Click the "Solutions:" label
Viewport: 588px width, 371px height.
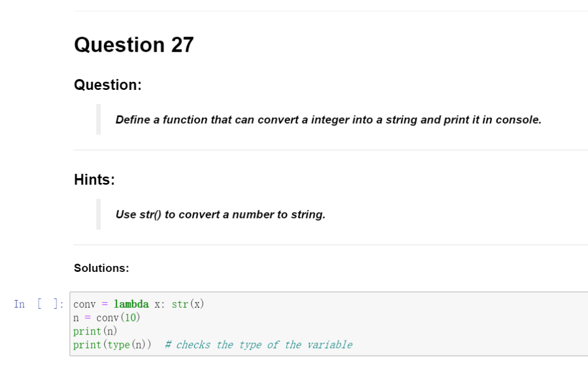101,268
